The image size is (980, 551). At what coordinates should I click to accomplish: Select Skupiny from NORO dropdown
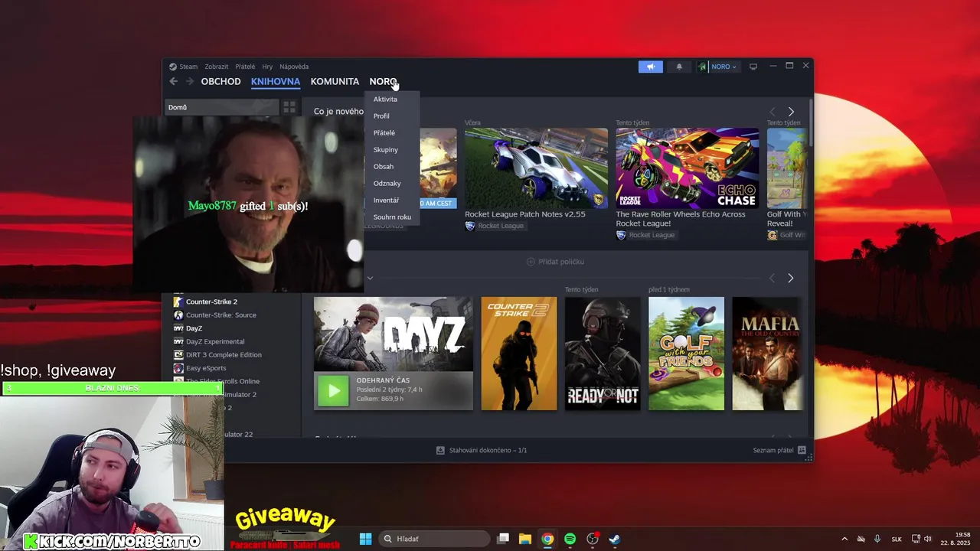(392, 149)
